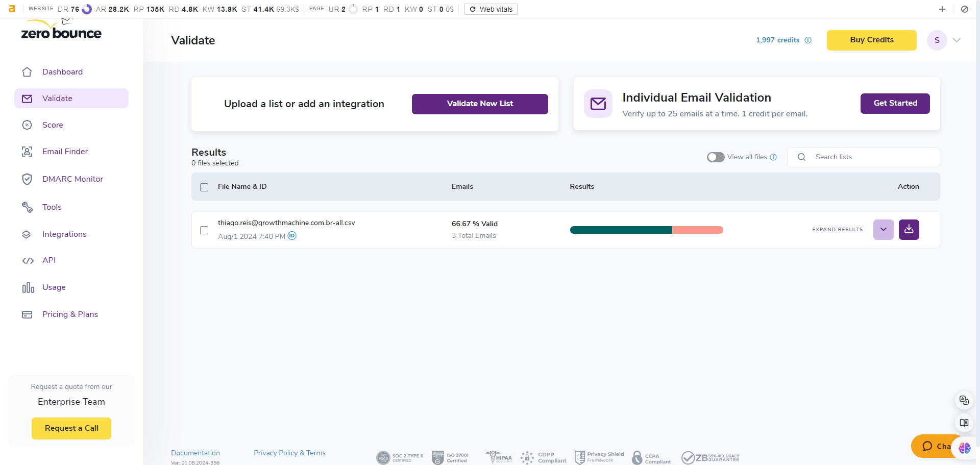Click the file name thiago.reis@growthmachine.com.br-all.csv
980x465 pixels.
point(286,223)
